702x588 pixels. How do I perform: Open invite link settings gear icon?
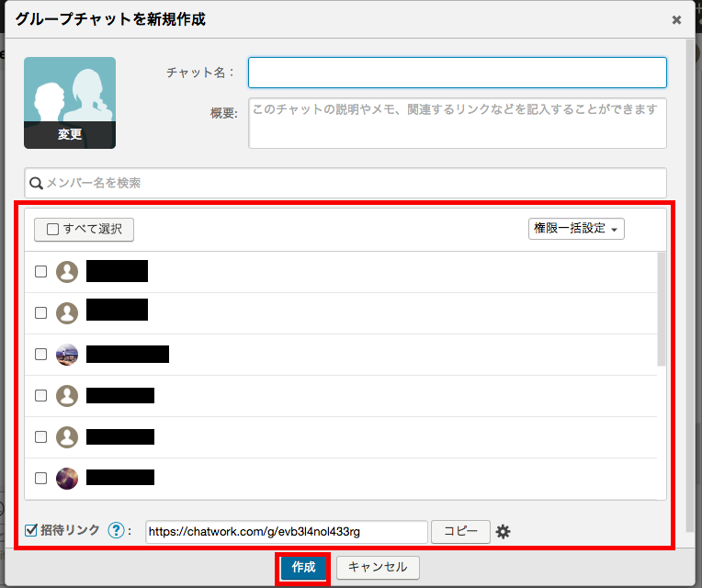point(503,531)
